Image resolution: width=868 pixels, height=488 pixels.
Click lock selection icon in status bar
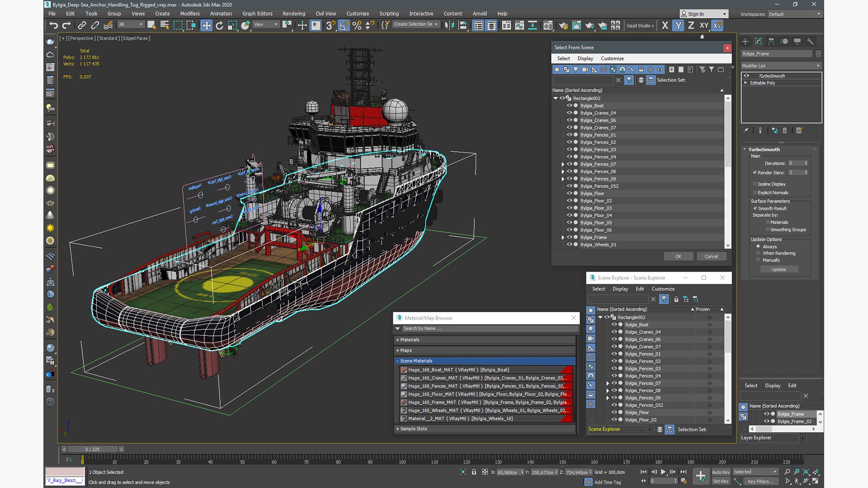coord(474,472)
